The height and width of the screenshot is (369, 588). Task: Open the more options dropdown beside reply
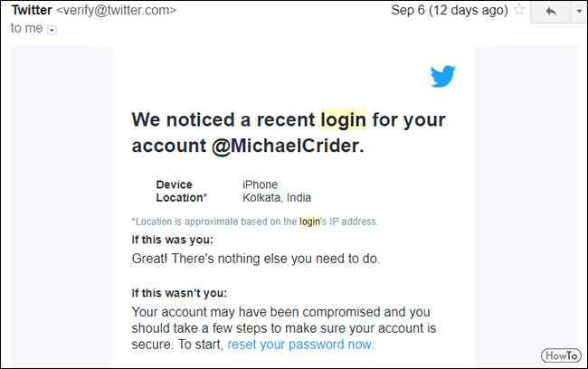click(579, 12)
